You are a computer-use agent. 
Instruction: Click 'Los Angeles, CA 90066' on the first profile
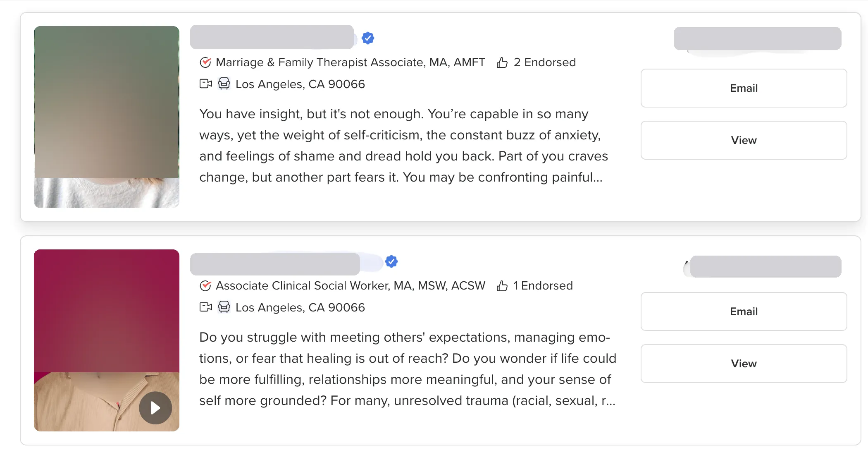point(299,84)
